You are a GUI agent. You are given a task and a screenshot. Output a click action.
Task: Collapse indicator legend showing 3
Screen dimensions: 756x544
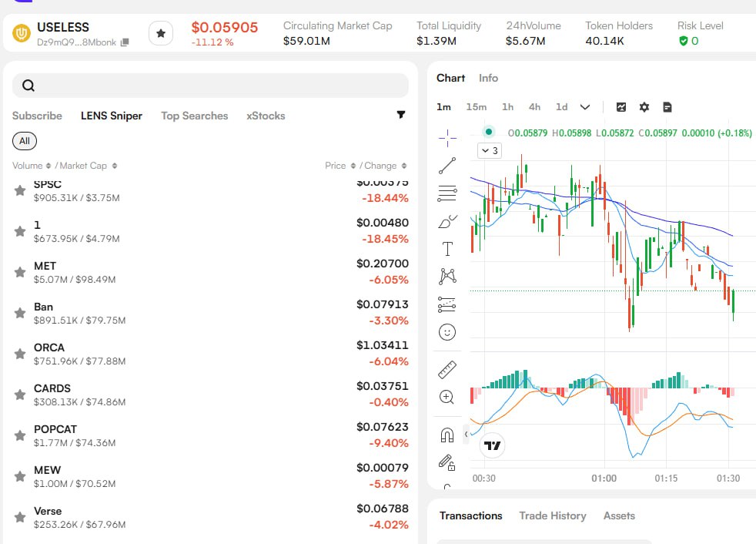point(490,150)
